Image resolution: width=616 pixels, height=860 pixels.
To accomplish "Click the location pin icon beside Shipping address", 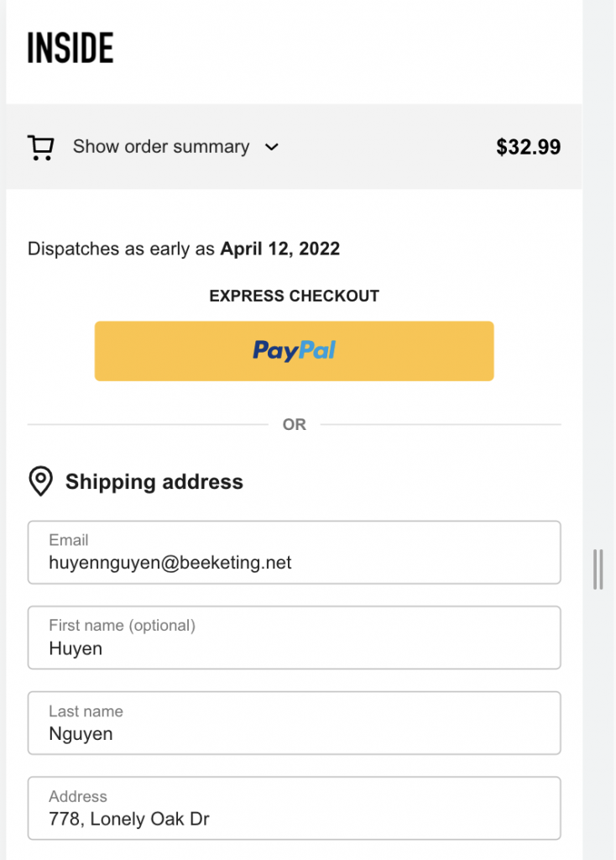I will pos(40,481).
